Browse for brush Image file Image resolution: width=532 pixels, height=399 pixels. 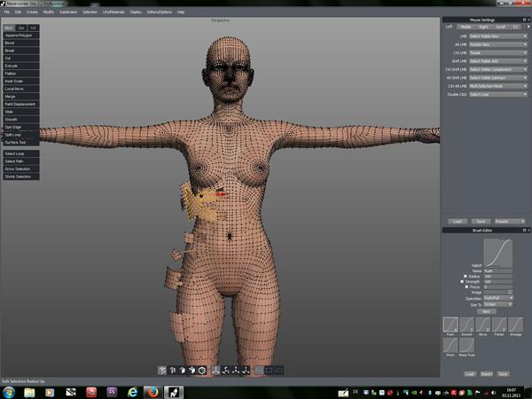pos(510,292)
